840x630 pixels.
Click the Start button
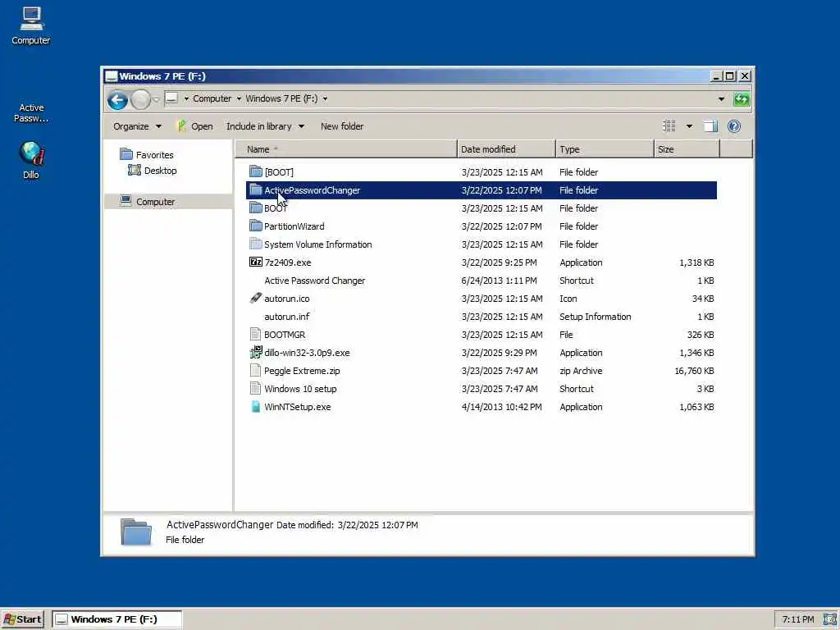click(x=23, y=619)
